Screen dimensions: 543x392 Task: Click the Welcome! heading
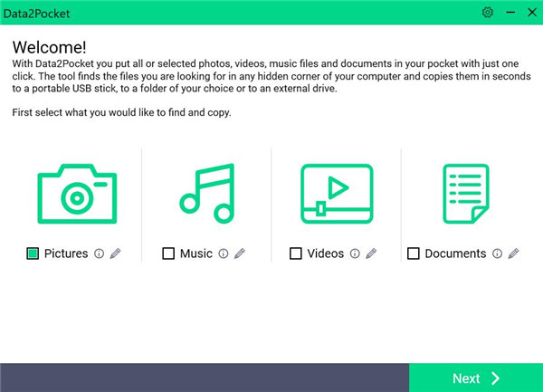coord(49,47)
